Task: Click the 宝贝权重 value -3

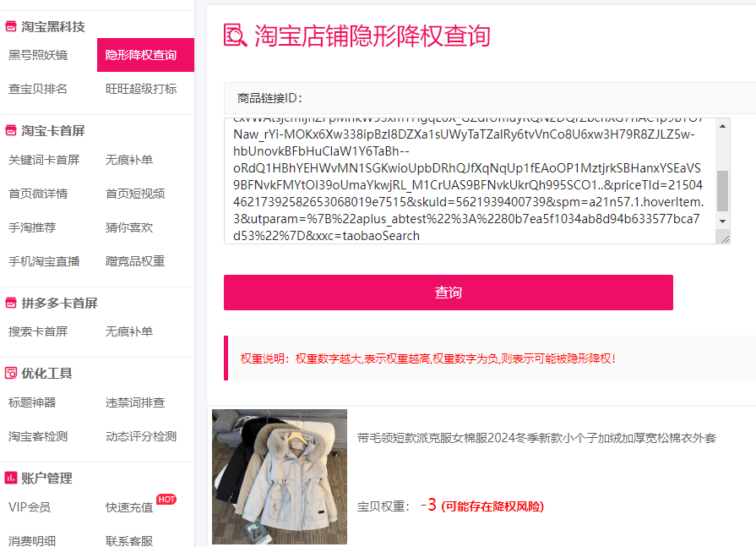Action: pyautogui.click(x=428, y=505)
